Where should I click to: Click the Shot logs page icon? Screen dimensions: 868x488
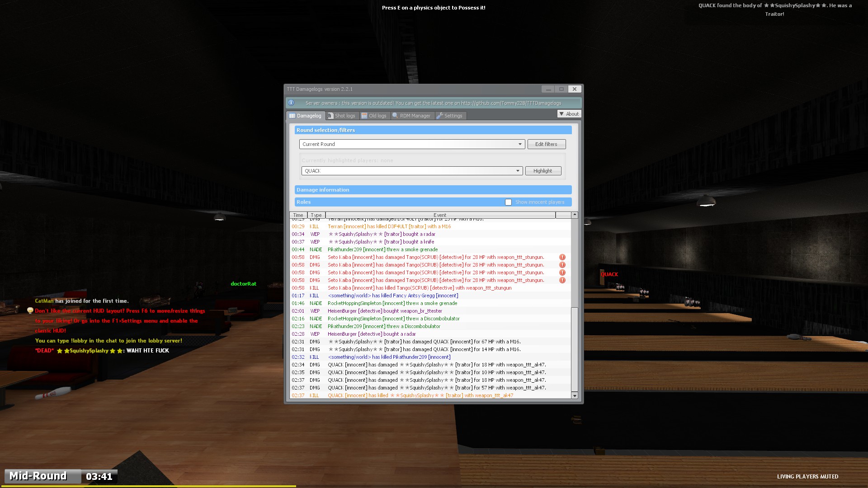point(330,116)
